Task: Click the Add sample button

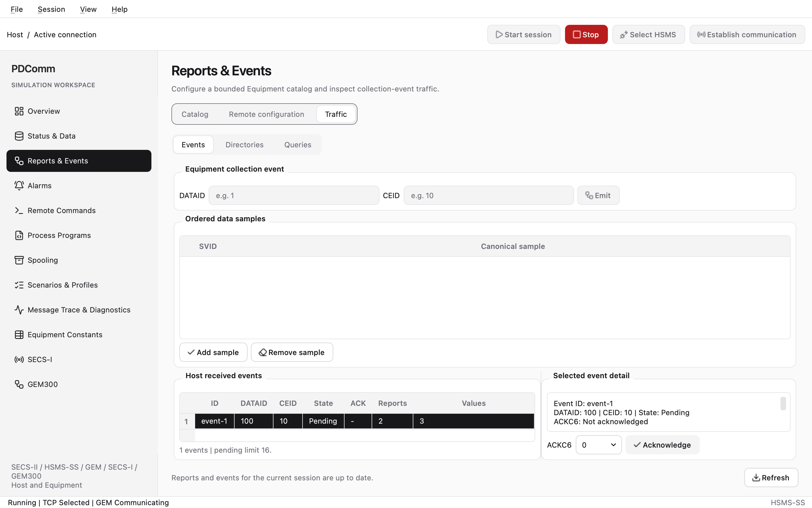Action: pos(213,352)
